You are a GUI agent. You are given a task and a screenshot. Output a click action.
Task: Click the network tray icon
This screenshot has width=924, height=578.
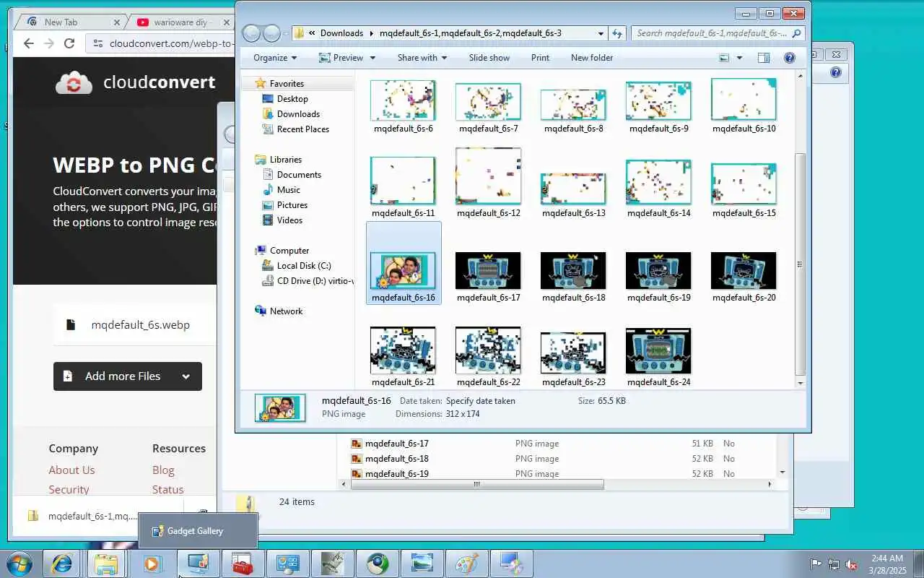point(834,564)
